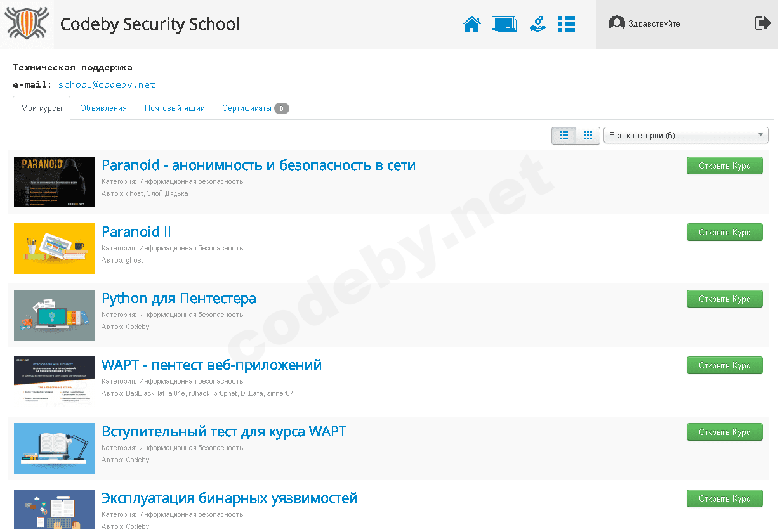Click the Paranoid II yellow thumbnail

[x=55, y=249]
